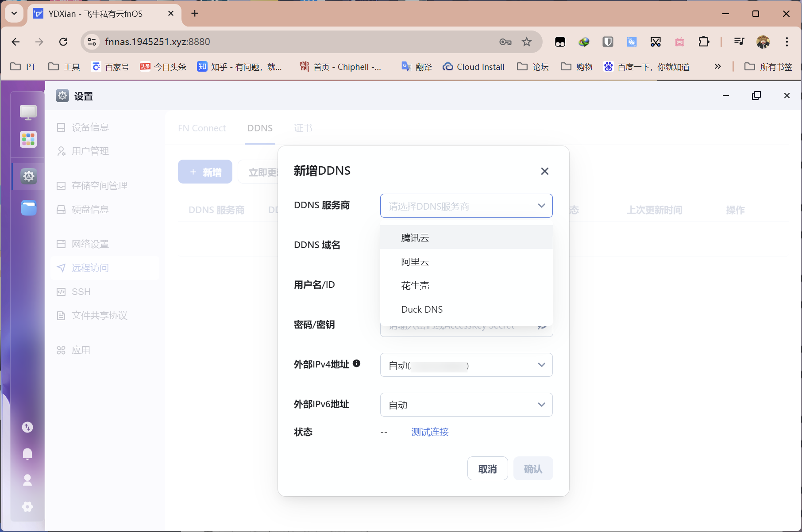Image resolution: width=802 pixels, height=532 pixels.
Task: Choose Duck DNS as DDNS provider
Action: pyautogui.click(x=466, y=309)
